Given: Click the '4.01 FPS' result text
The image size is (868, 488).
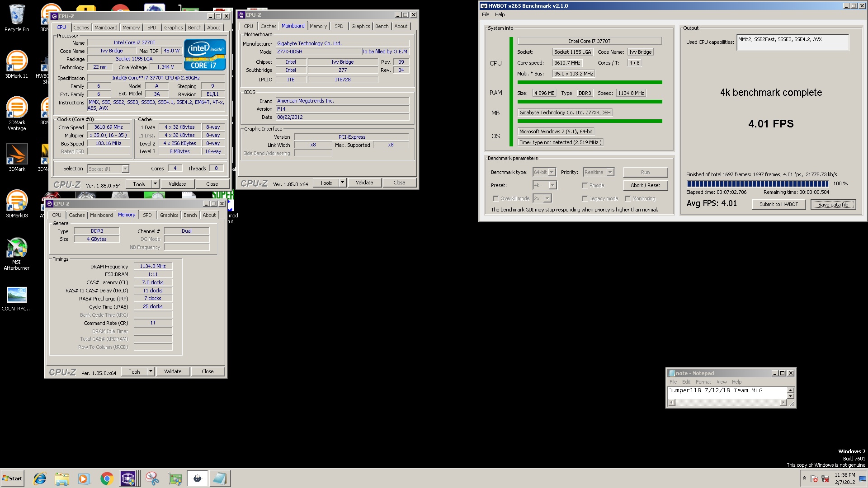Looking at the screenshot, I should [x=771, y=124].
